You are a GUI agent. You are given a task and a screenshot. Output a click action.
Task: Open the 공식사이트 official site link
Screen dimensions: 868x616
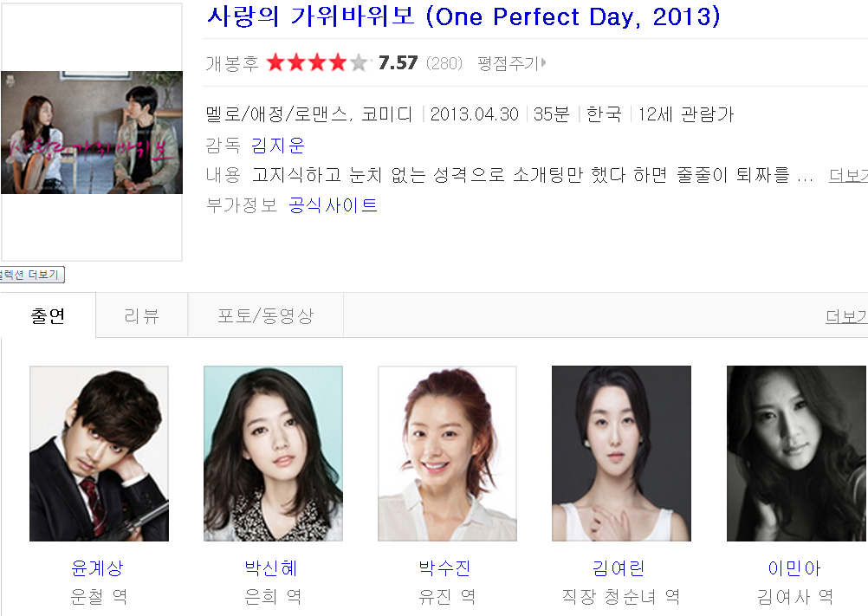click(x=333, y=205)
